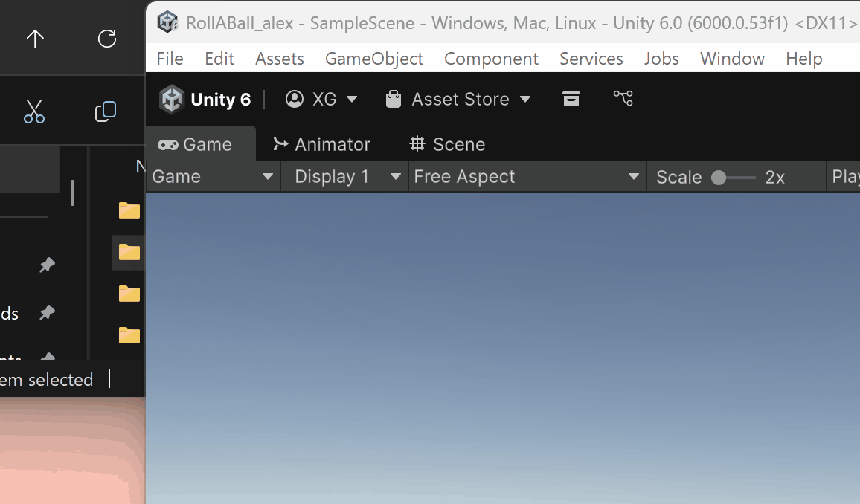The width and height of the screenshot is (860, 504).
Task: Click the Unity icon in the title bar
Action: tap(168, 22)
